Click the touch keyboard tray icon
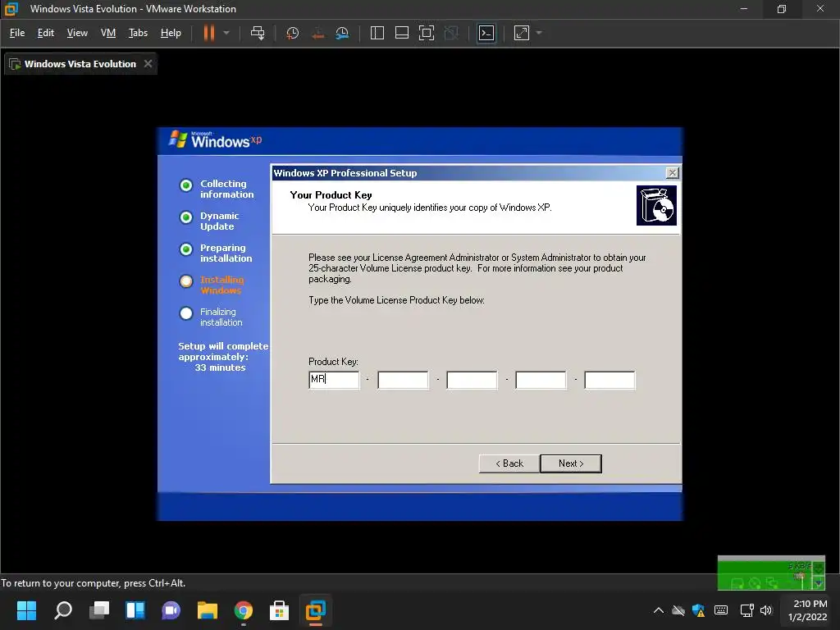This screenshot has width=840, height=630. pos(721,610)
